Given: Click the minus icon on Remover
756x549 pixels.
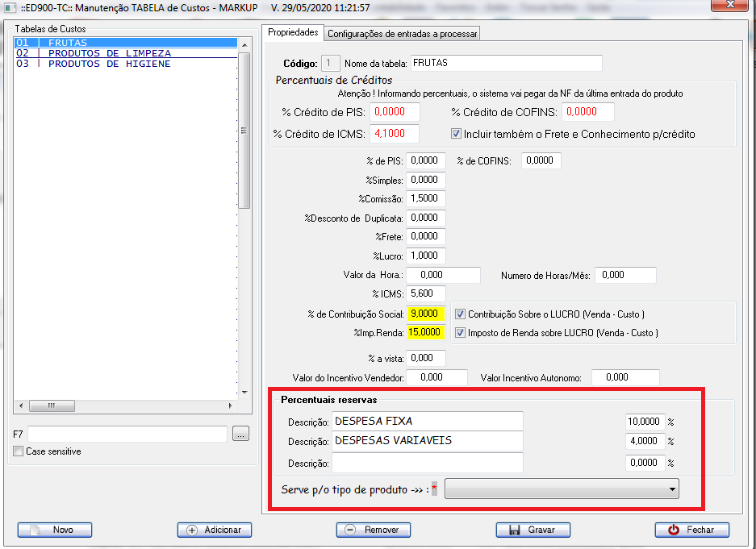Looking at the screenshot, I should (351, 530).
